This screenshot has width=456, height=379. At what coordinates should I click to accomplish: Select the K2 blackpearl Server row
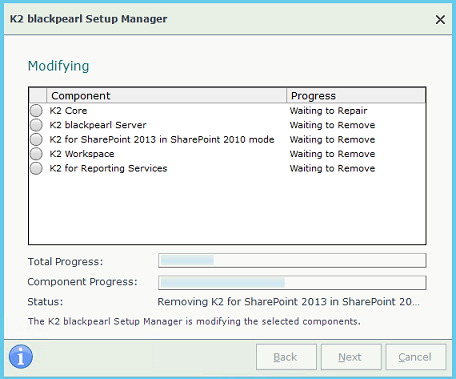coord(227,125)
